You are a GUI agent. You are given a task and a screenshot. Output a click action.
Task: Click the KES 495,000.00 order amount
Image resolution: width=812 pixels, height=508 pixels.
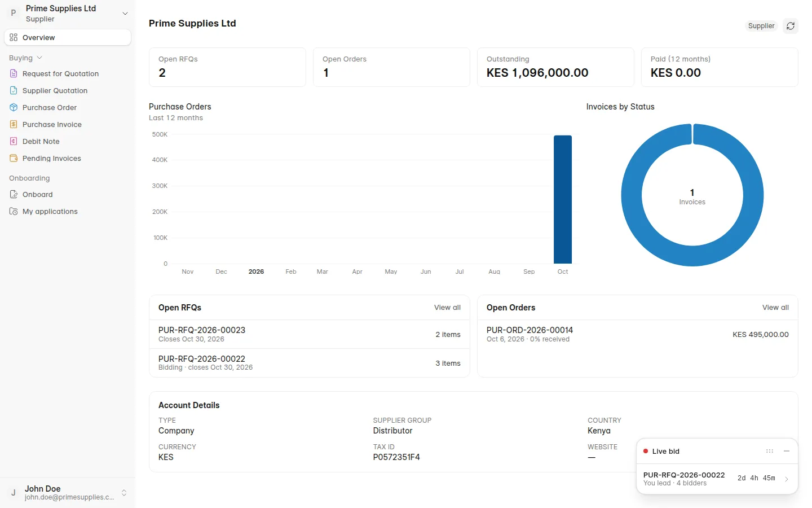(761, 334)
